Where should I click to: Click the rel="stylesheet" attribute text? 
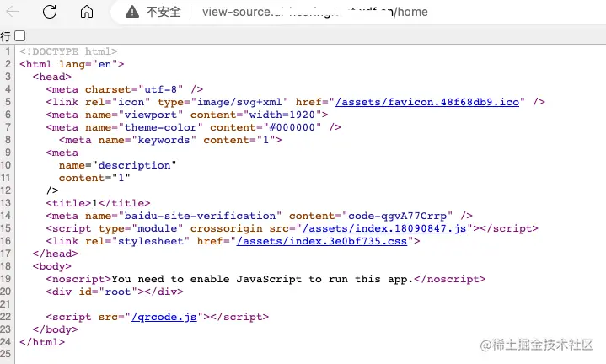(137, 241)
